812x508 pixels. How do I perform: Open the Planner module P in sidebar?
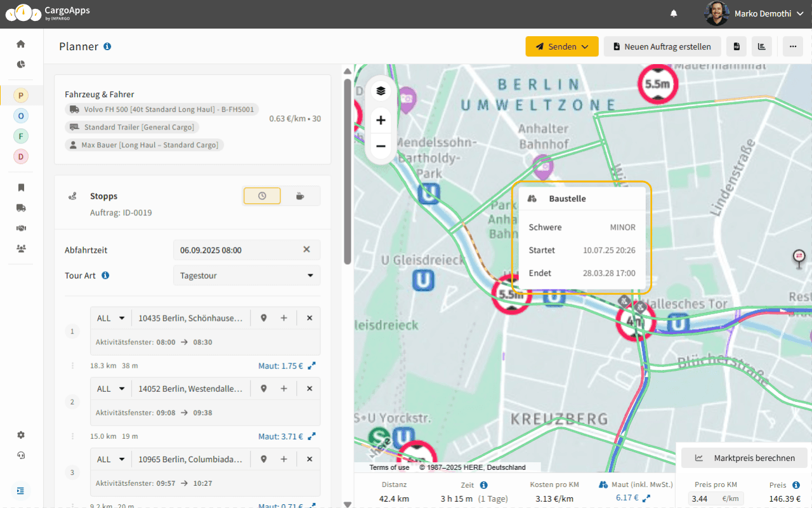[21, 95]
